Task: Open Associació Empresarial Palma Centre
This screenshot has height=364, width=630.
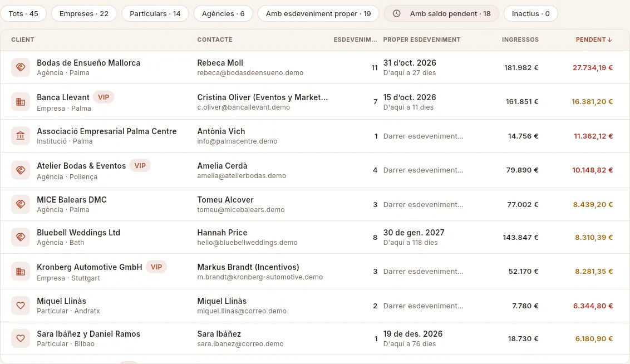Action: tap(106, 131)
